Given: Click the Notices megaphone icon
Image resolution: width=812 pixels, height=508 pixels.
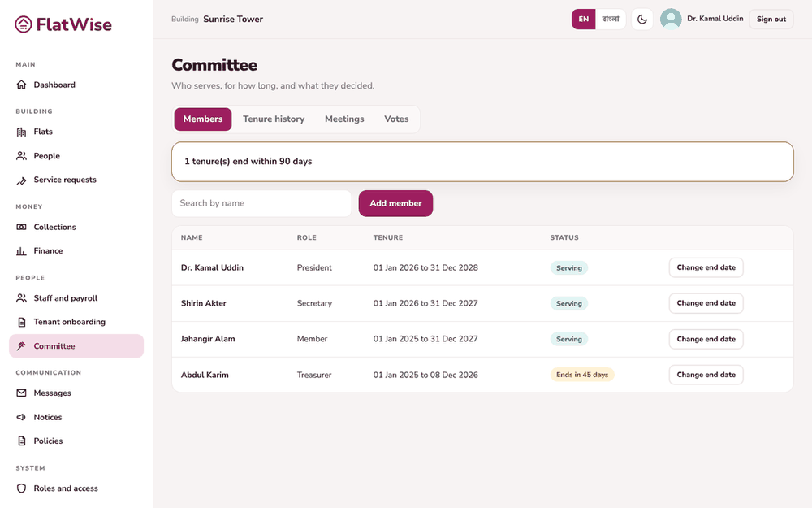Looking at the screenshot, I should pyautogui.click(x=21, y=417).
